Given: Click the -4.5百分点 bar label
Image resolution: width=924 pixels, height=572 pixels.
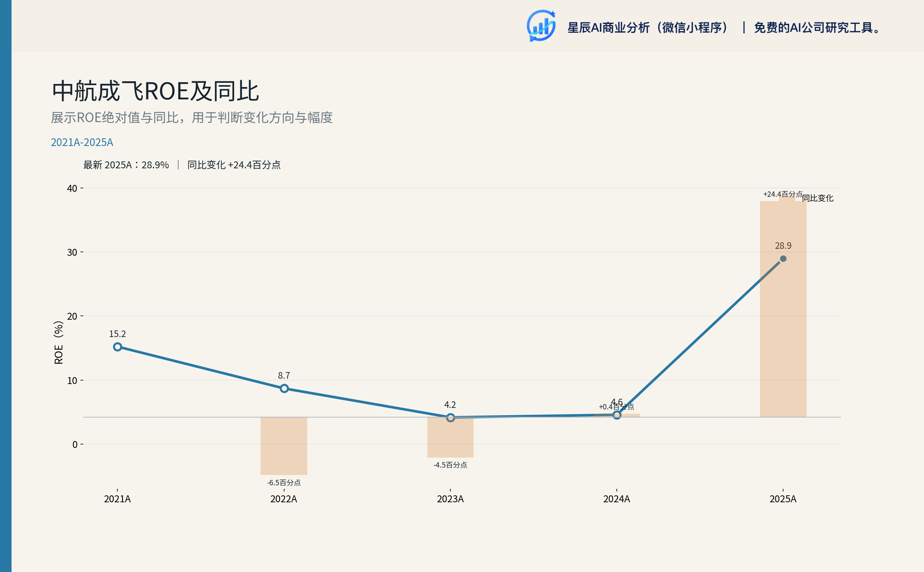Looking at the screenshot, I should (x=450, y=465).
